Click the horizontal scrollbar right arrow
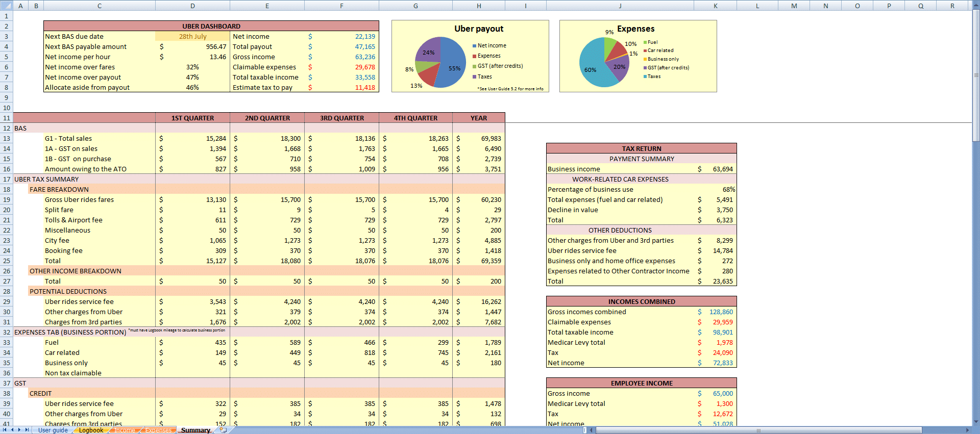The width and height of the screenshot is (980, 434). (968, 430)
